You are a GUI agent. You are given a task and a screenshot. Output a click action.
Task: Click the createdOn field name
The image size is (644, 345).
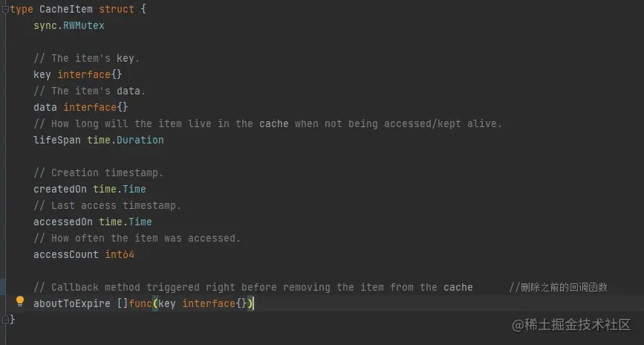60,189
